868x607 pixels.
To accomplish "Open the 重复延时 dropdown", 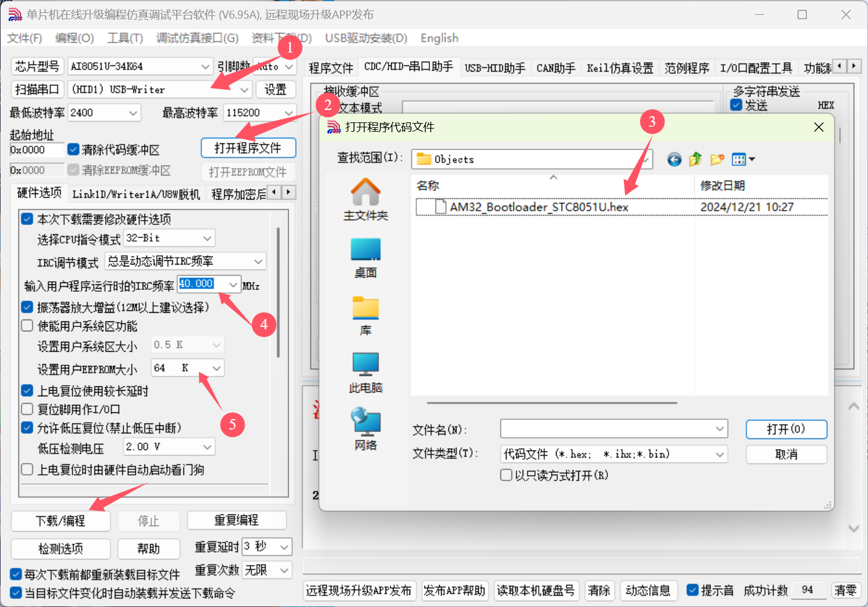I will pyautogui.click(x=266, y=546).
